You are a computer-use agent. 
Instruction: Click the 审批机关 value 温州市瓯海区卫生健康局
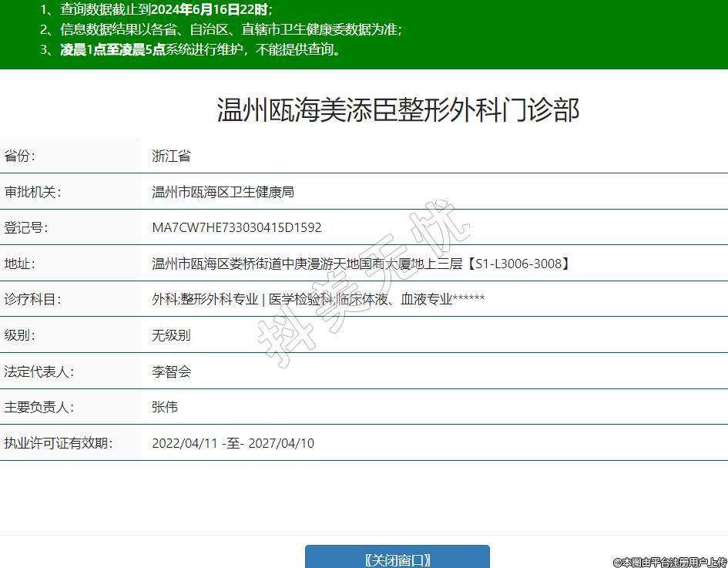coord(223,192)
